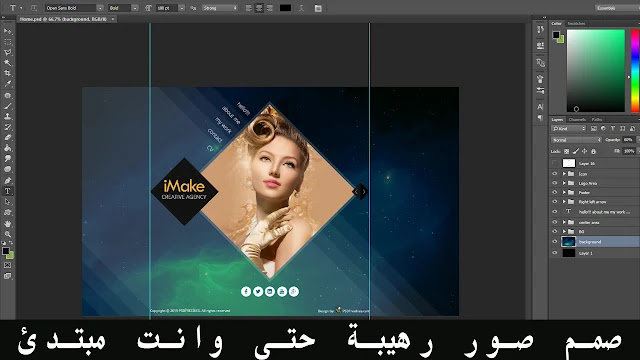The width and height of the screenshot is (640, 360).
Task: Hide the Footer group
Action: click(555, 192)
